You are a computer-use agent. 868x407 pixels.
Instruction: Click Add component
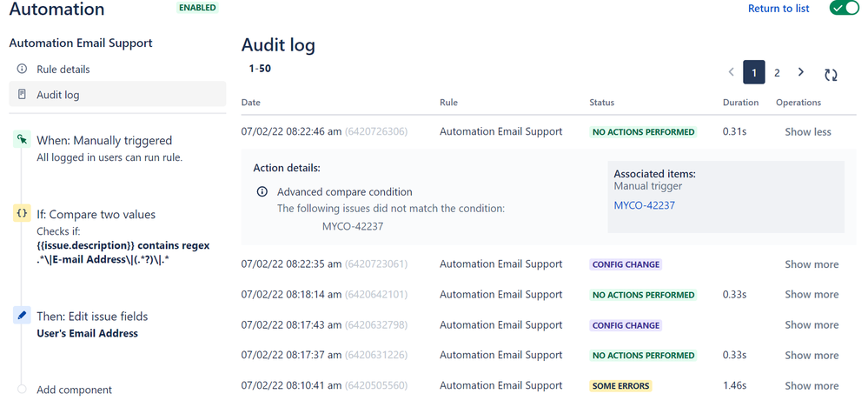tap(74, 390)
